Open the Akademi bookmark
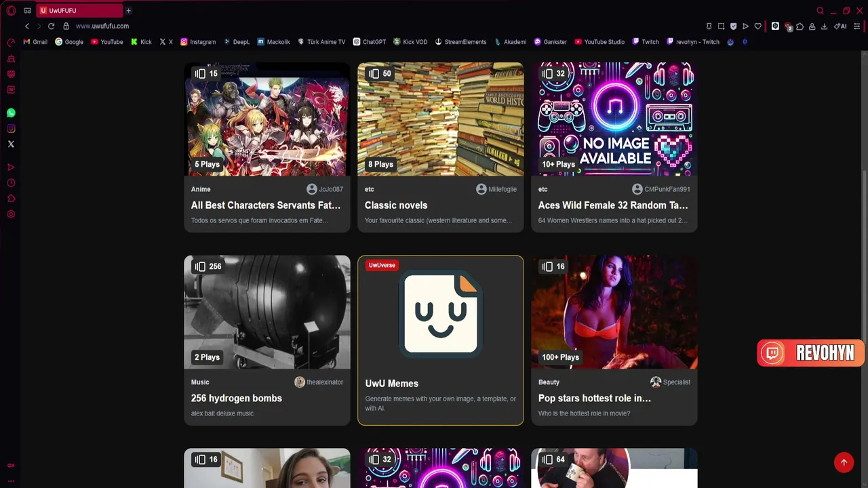 click(511, 42)
